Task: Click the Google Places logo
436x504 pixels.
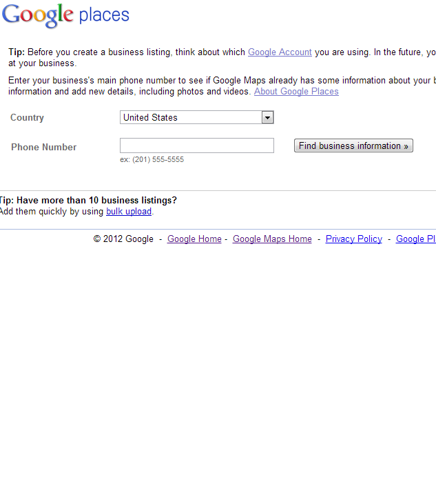Action: click(x=65, y=15)
